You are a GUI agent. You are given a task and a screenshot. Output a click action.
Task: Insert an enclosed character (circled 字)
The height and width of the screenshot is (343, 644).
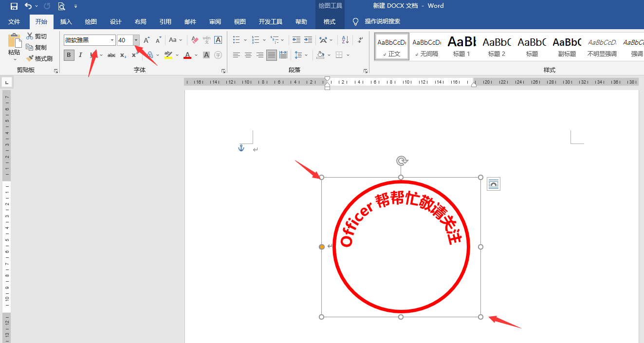click(x=218, y=55)
